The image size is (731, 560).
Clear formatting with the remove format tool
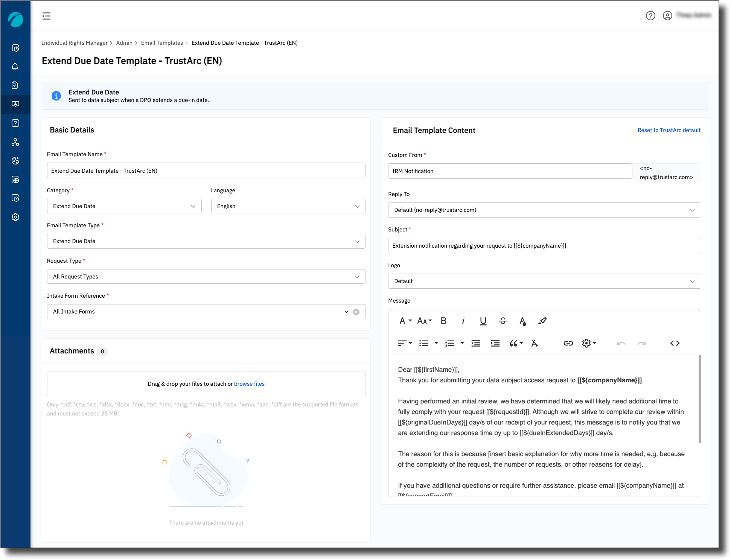tap(535, 343)
